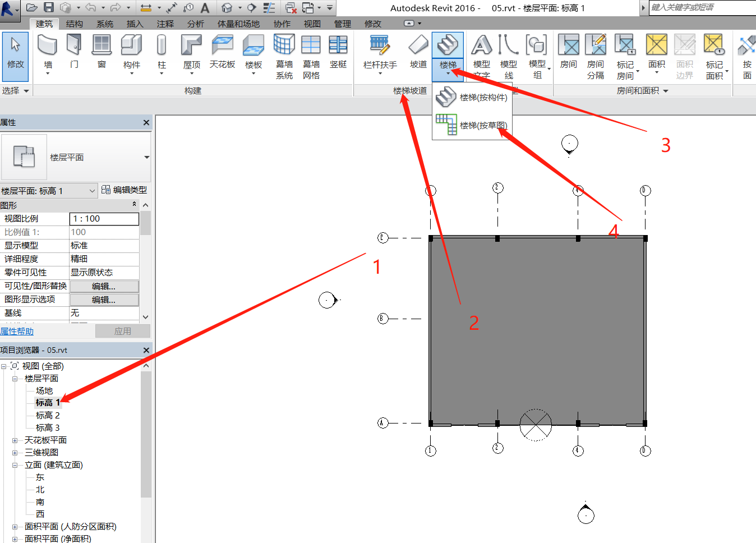Open the View (视图) ribbon tab

(x=312, y=24)
